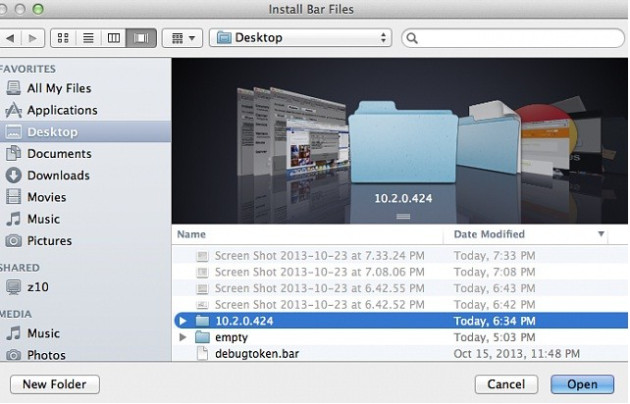Click the magnifying glass search icon

[412, 38]
